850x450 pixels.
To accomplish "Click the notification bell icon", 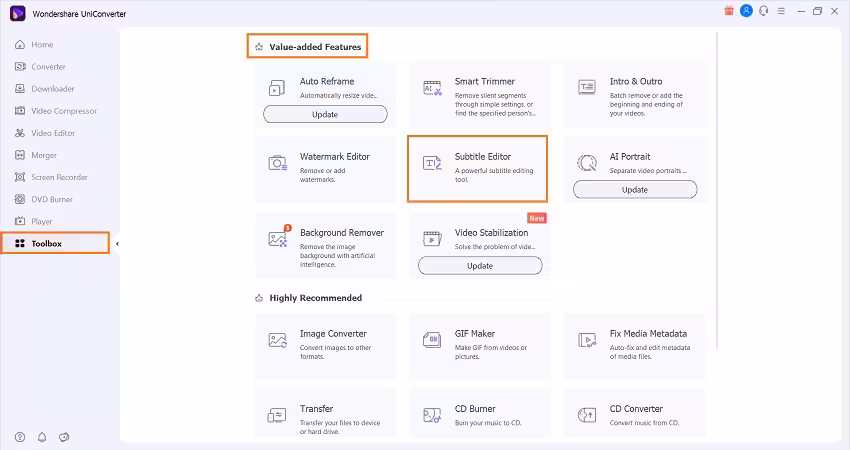I will pyautogui.click(x=42, y=437).
